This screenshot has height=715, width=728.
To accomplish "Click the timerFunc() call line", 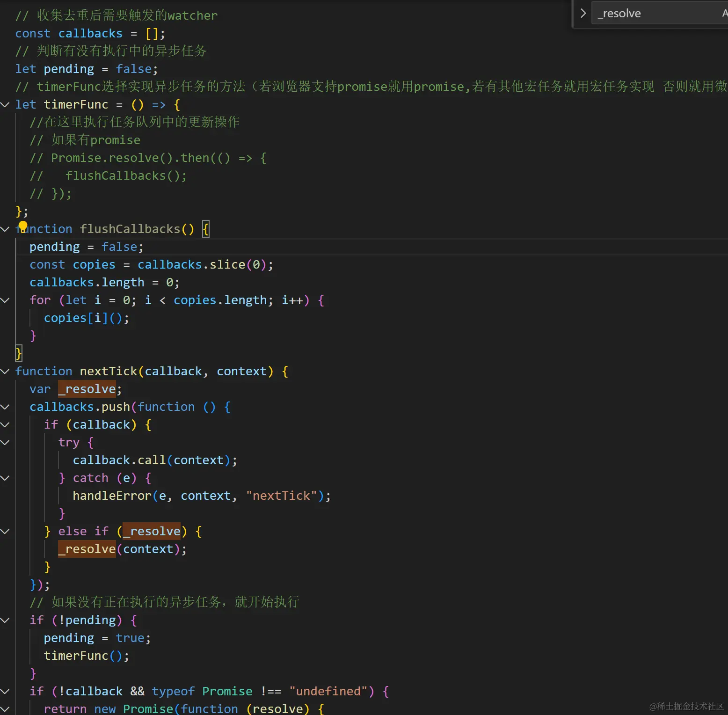I will (87, 656).
